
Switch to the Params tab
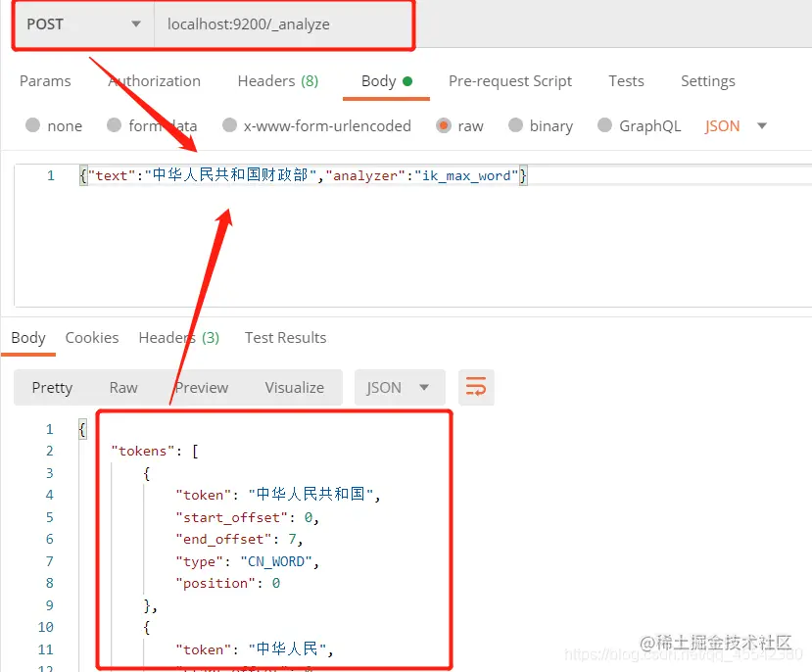point(45,81)
